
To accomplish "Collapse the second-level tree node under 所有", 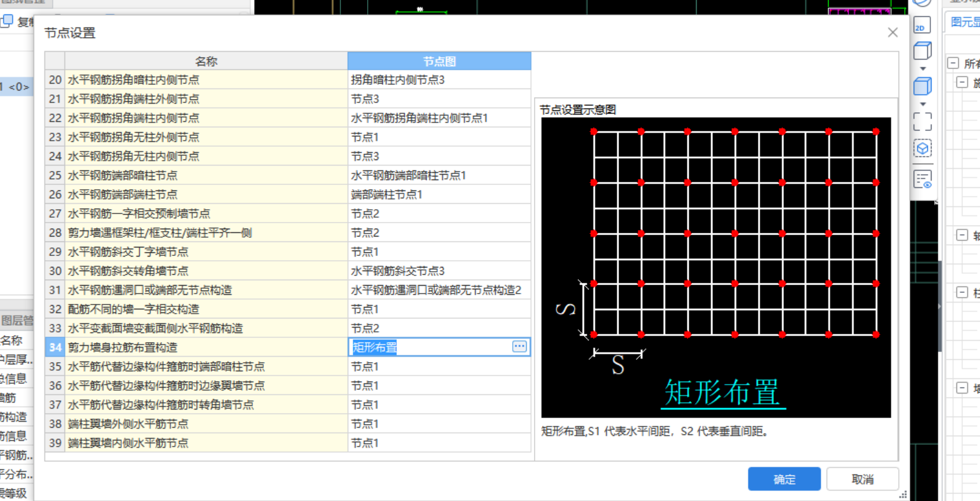I will point(962,82).
